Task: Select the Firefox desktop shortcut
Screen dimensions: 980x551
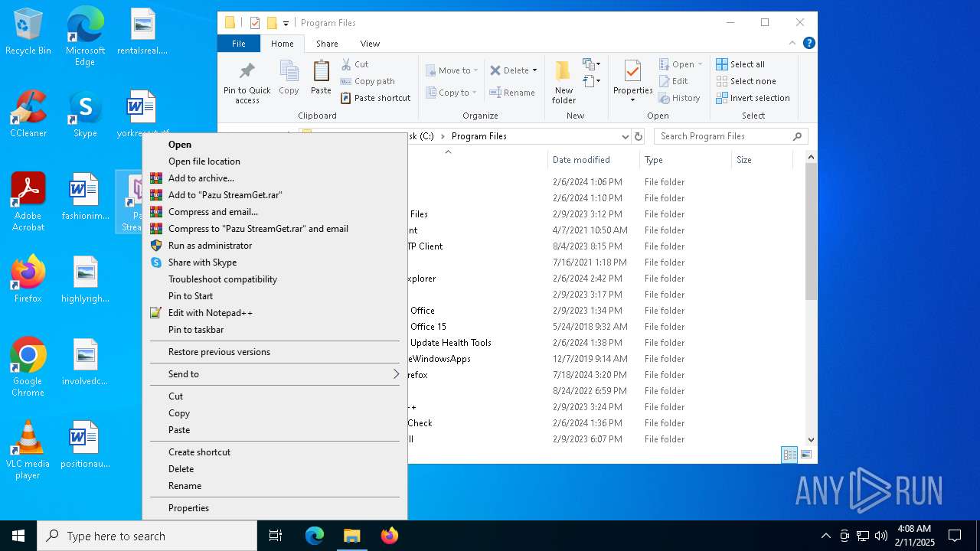Action: (28, 279)
